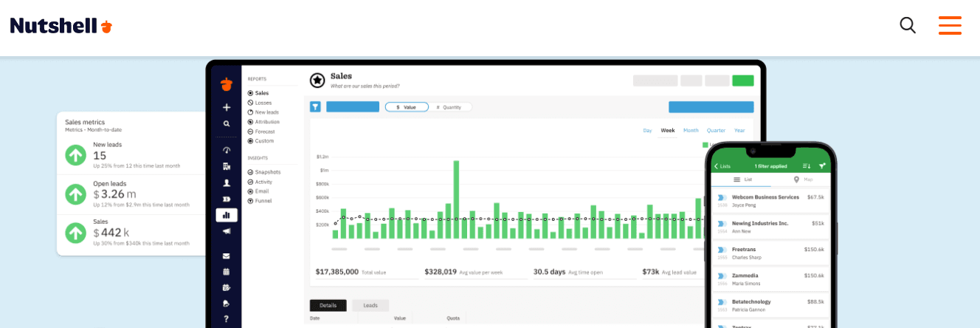The image size is (980, 328).
Task: Toggle chart to Quantity view
Action: (x=449, y=107)
